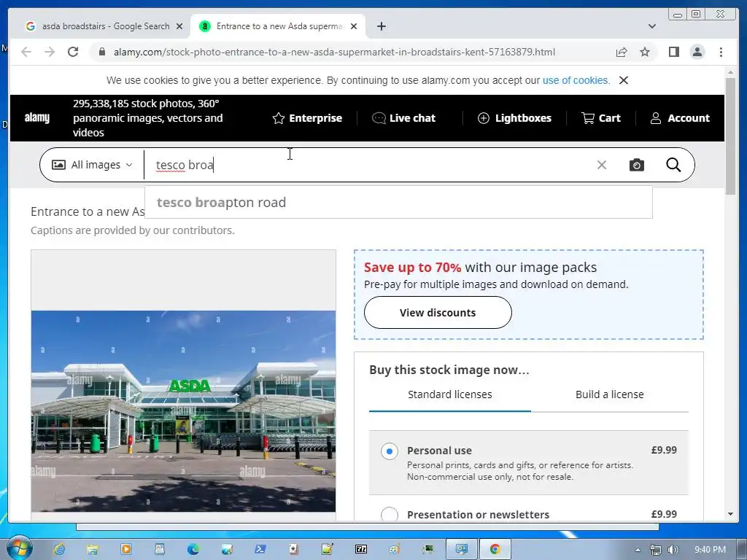Start a search by image with camera icon

[636, 165]
